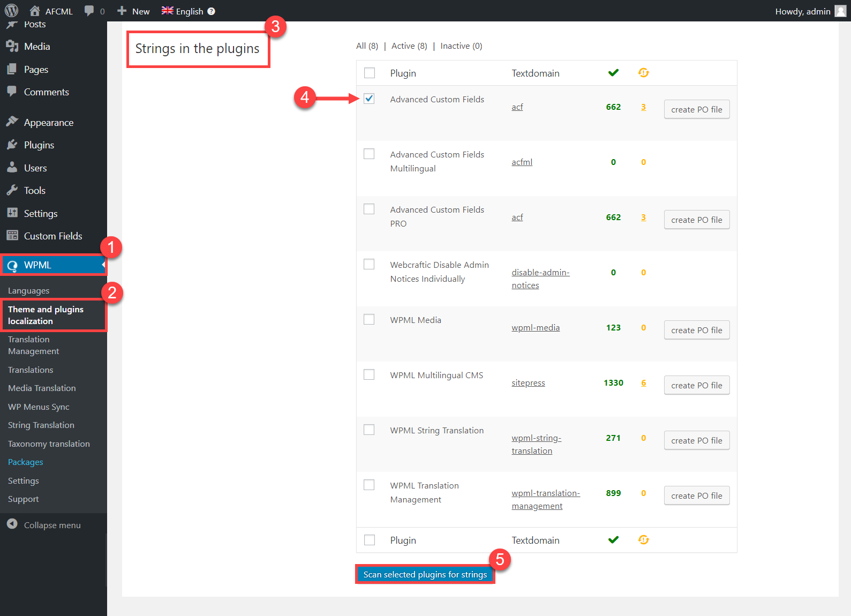Open the acfml textdomain link
The width and height of the screenshot is (851, 616).
(x=522, y=162)
